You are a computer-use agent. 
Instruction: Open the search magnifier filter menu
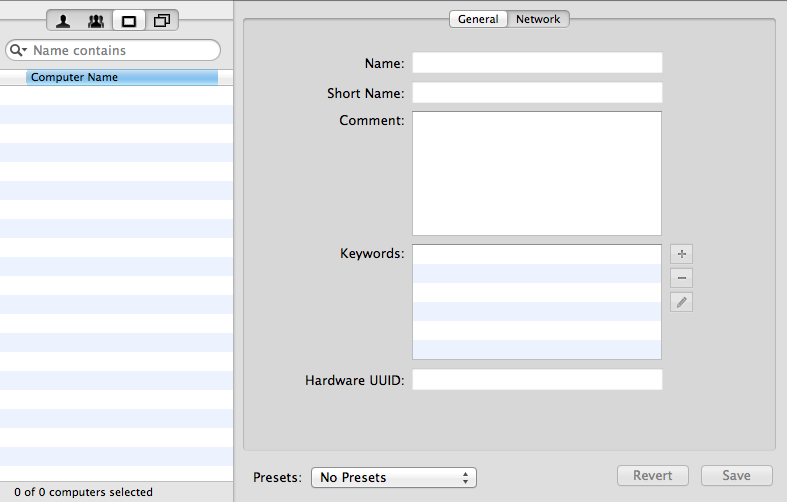[x=19, y=50]
